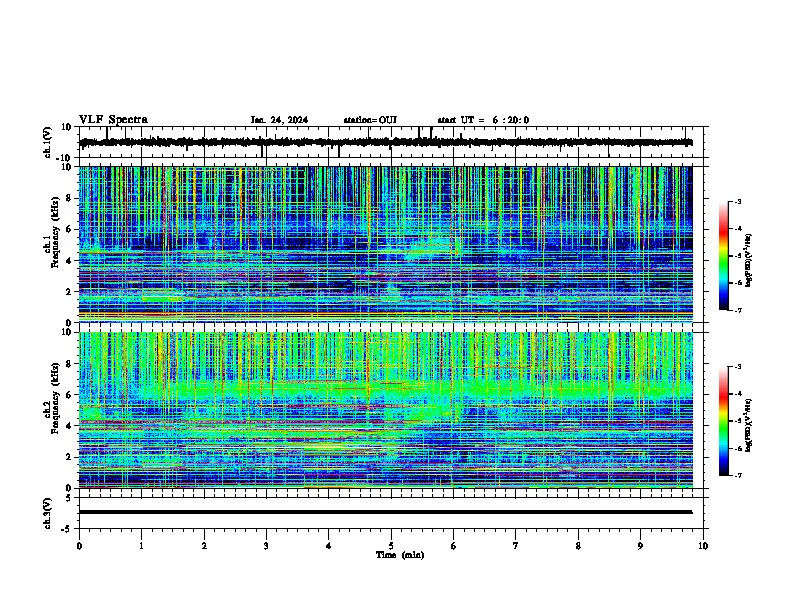
Task: Click the "ch.3(V)" axis label
Action: 48,514
